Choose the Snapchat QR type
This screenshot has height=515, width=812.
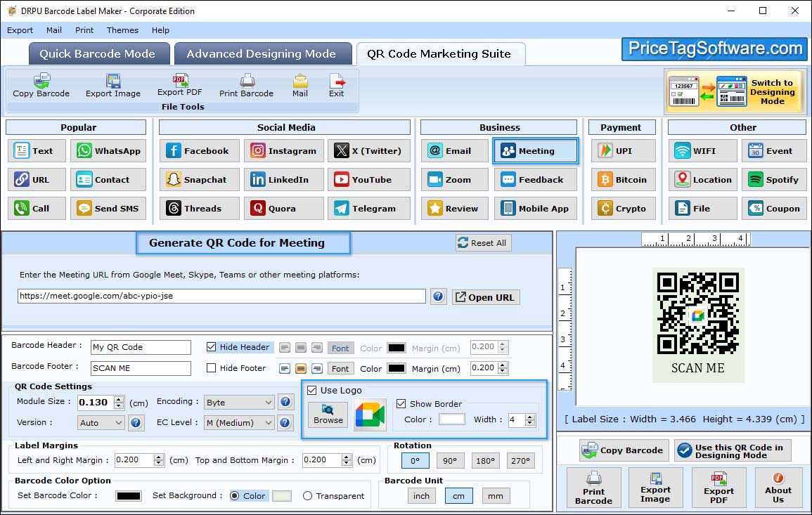pyautogui.click(x=200, y=180)
